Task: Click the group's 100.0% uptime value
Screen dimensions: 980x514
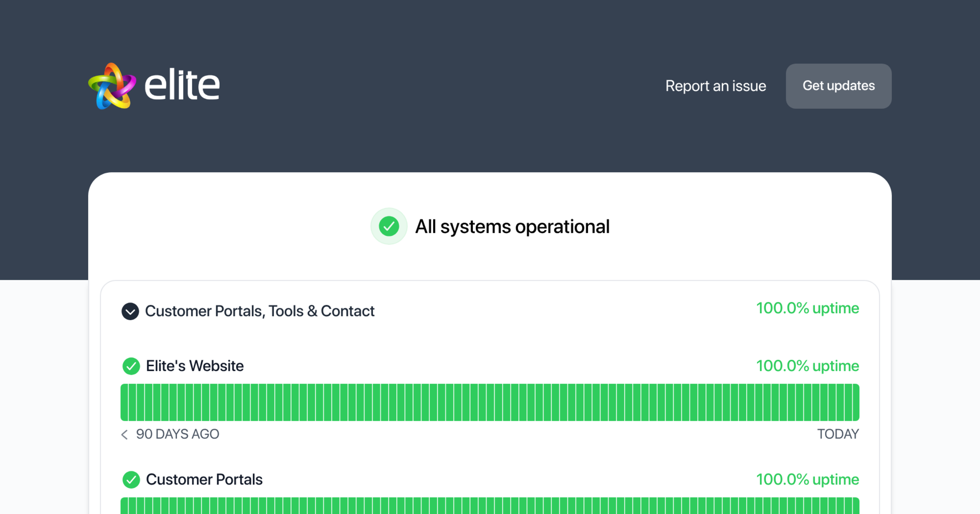Action: pyautogui.click(x=808, y=308)
